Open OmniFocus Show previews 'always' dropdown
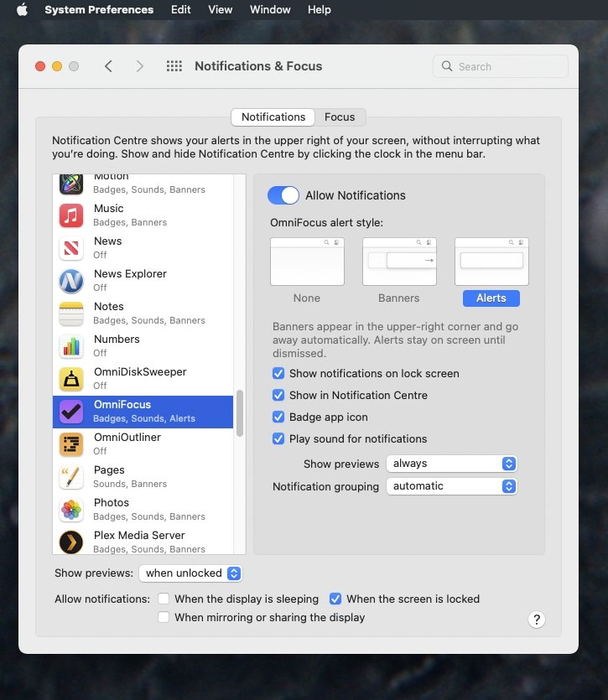This screenshot has width=608, height=700. pos(452,464)
